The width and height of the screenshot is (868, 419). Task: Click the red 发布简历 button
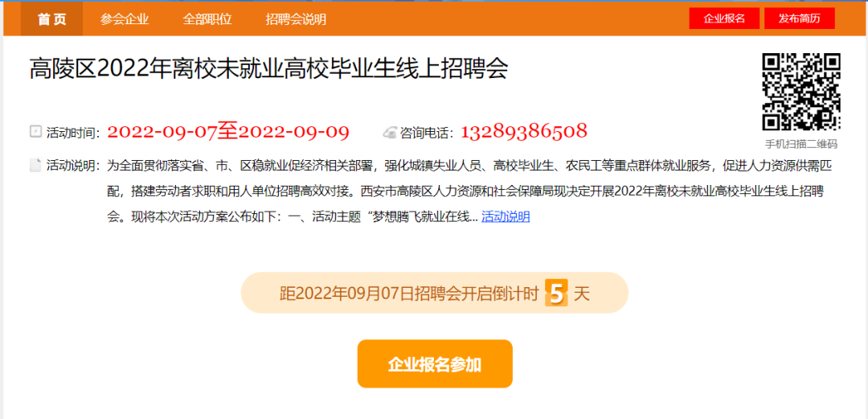click(800, 18)
